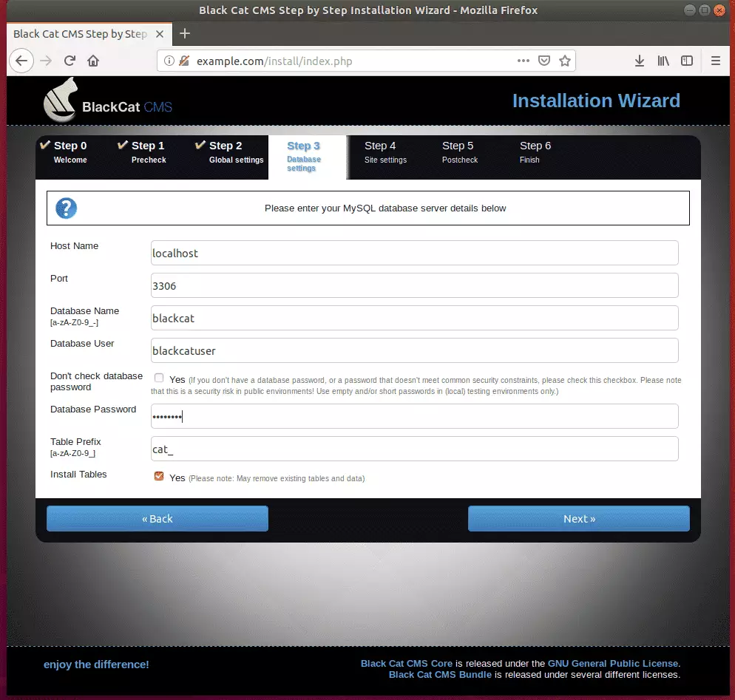735x700 pixels.
Task: Go to Step 2 Global settings
Action: tap(230, 152)
